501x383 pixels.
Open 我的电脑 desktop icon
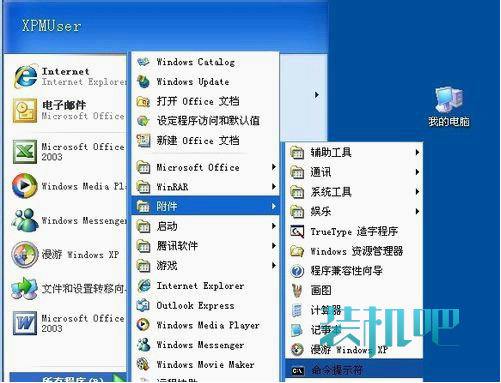(x=449, y=107)
